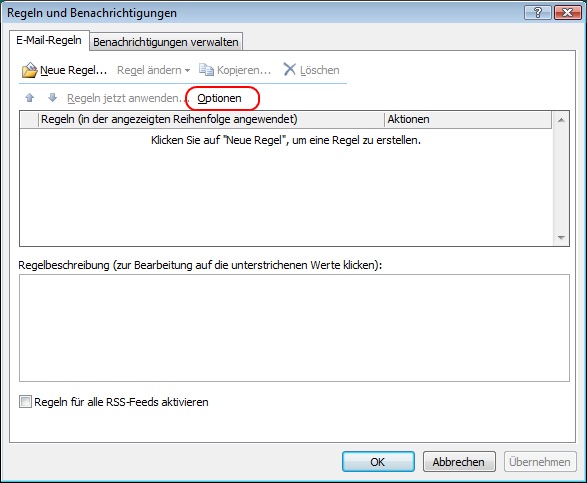Viewport: 587px width, 483px height.
Task: Enable Regeln für alle RSS-Feeds aktivieren
Action: (x=25, y=402)
